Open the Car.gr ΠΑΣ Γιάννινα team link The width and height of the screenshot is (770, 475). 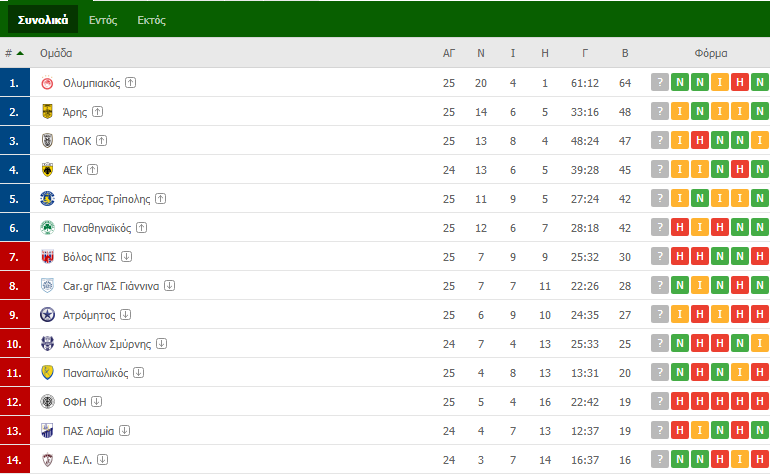111,286
